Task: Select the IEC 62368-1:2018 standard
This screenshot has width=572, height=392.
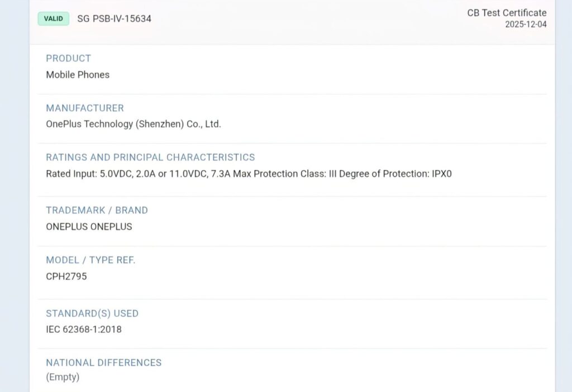Action: coord(84,329)
